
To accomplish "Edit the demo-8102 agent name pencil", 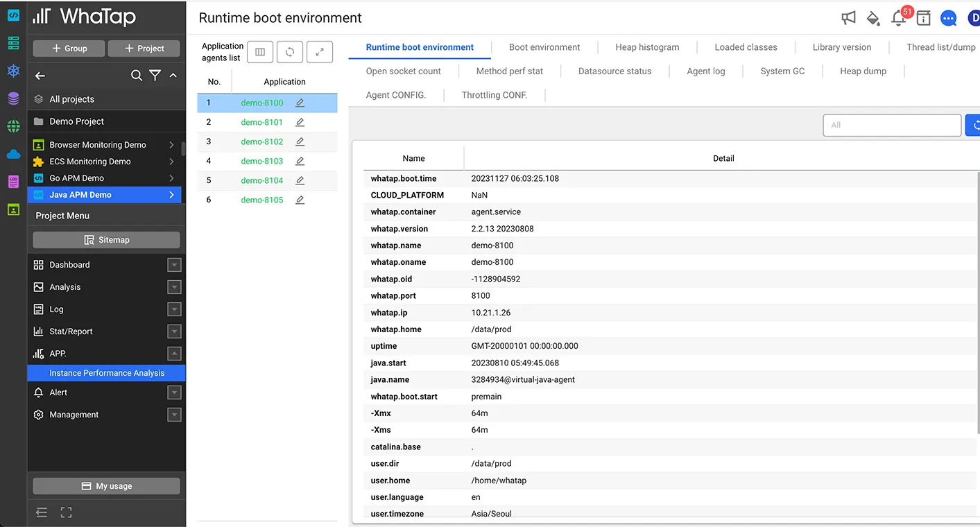I will [300, 141].
